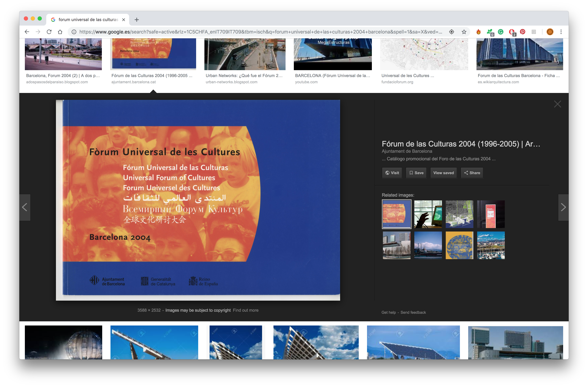Open Chrome three-dot menu
The image size is (588, 387).
[x=561, y=32]
